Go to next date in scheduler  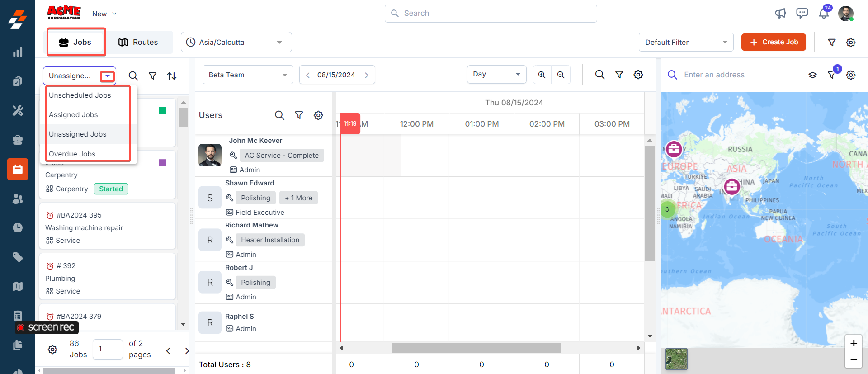367,75
